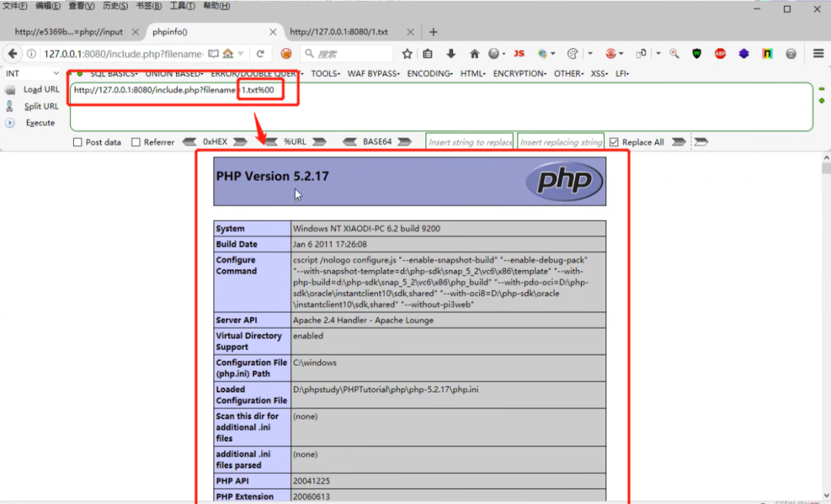Open the 文件(F) menu
Screen dimensions: 831x504
pyautogui.click(x=15, y=6)
